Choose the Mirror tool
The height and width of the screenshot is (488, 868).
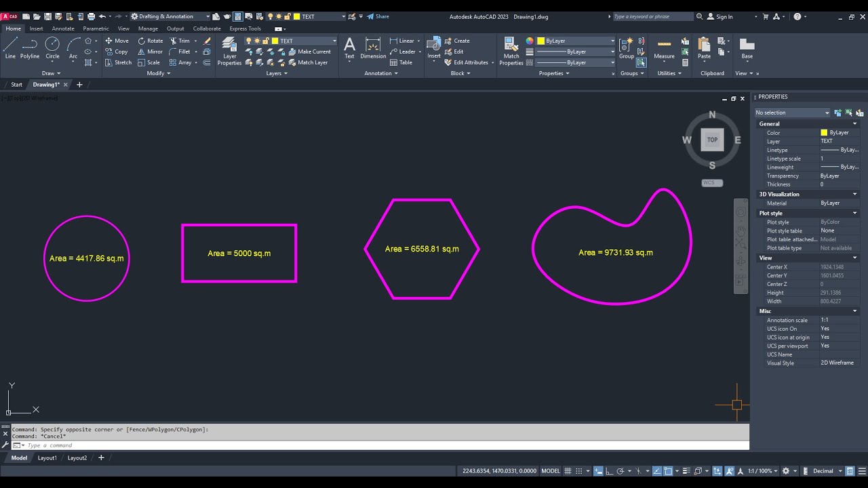pyautogui.click(x=150, y=52)
